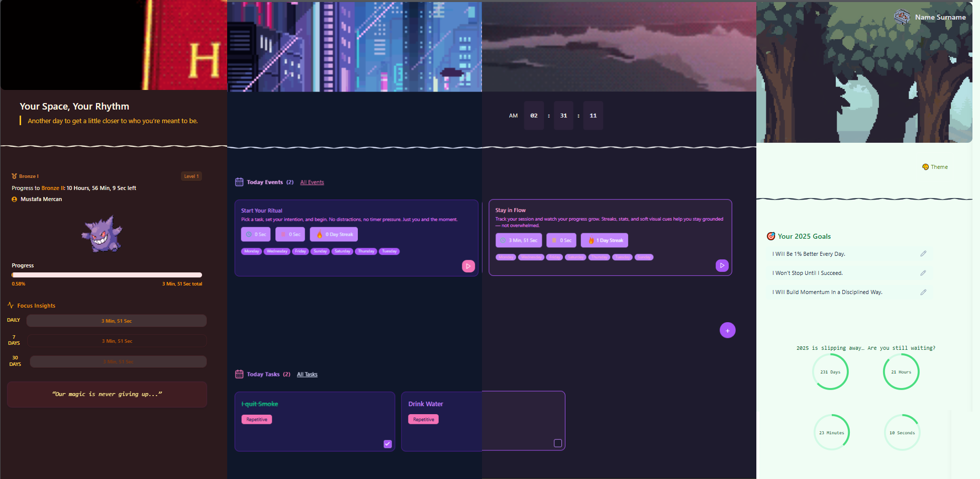Select the DAILY focus insights bar
The height and width of the screenshot is (479, 980).
[117, 321]
